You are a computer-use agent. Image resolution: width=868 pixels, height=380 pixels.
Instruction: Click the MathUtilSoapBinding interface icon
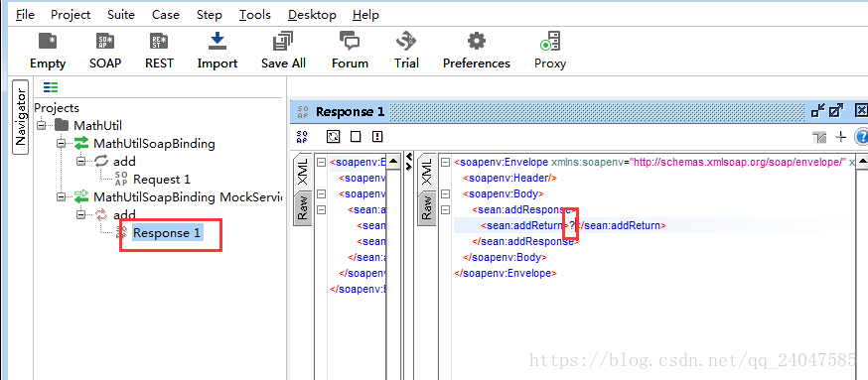click(x=81, y=143)
